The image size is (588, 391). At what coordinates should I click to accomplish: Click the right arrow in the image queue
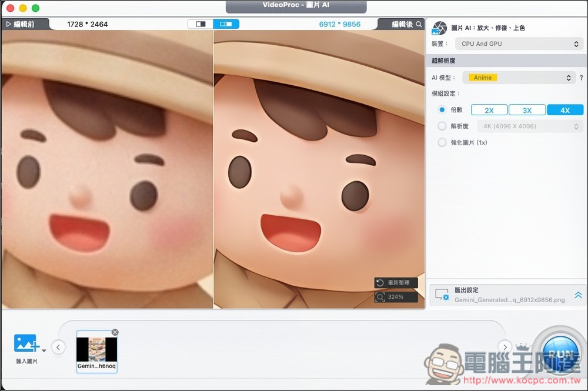coord(505,347)
